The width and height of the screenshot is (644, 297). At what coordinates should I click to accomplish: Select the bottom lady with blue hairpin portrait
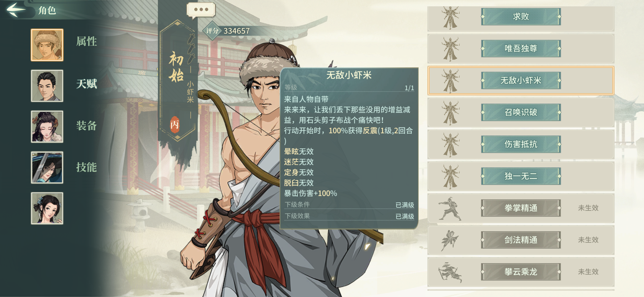47,208
